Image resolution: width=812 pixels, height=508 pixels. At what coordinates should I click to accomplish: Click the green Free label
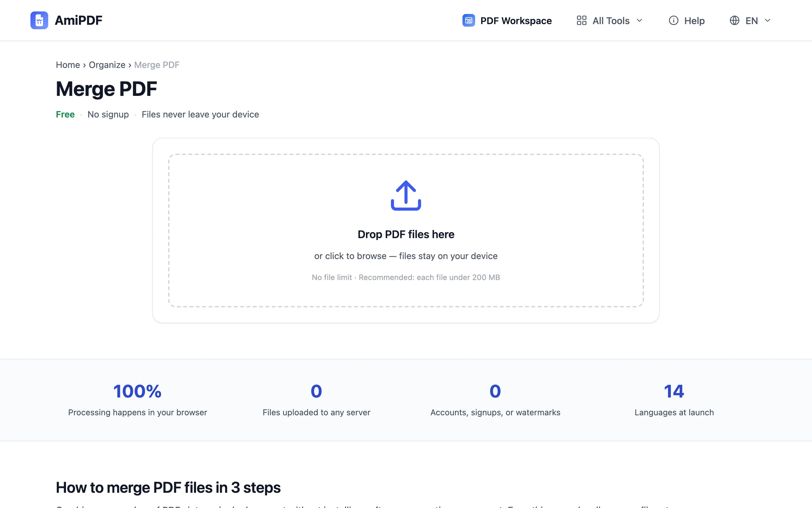tap(65, 115)
